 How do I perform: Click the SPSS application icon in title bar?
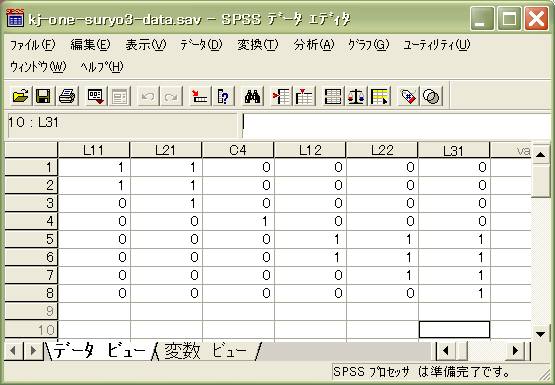click(x=15, y=18)
